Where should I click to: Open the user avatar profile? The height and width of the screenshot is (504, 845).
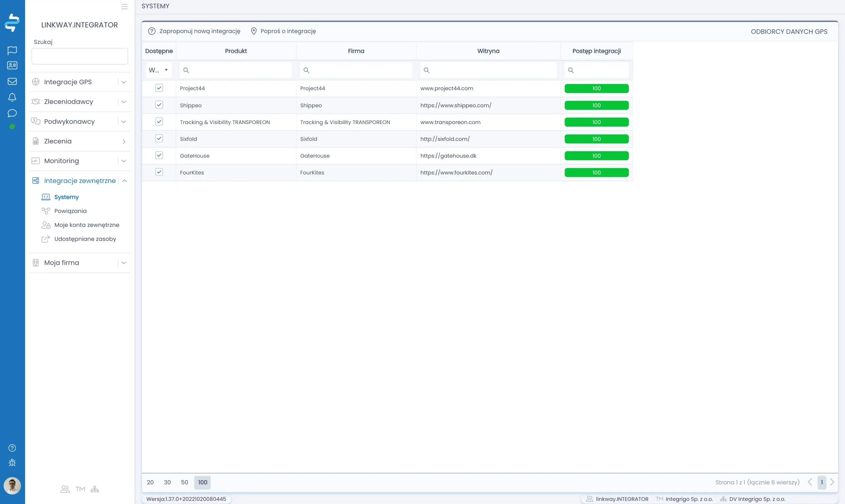tap(12, 486)
